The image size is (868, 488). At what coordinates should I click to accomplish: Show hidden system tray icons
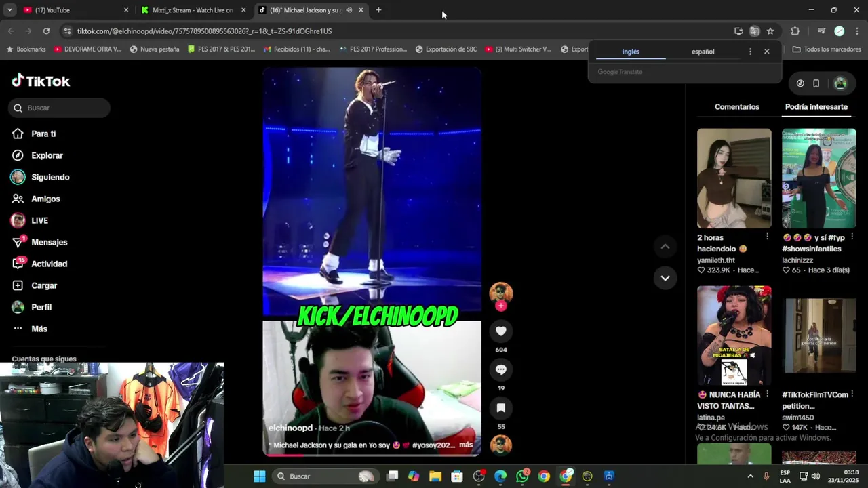tap(750, 476)
